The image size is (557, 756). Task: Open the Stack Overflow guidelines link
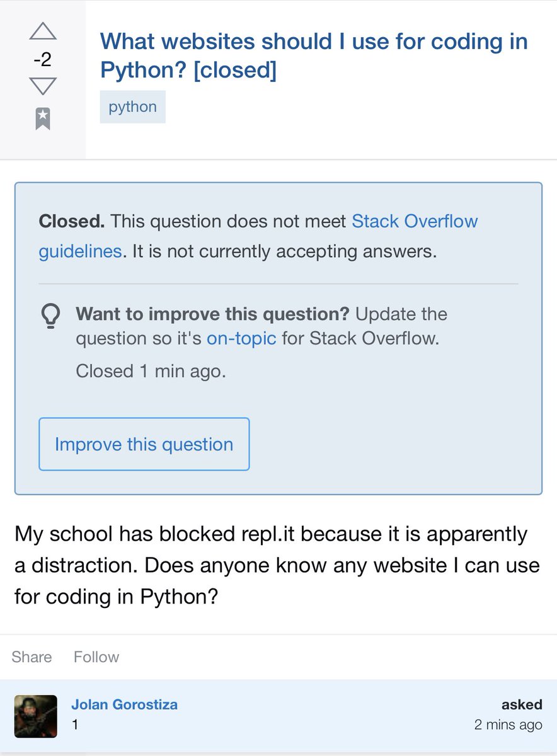pos(258,236)
